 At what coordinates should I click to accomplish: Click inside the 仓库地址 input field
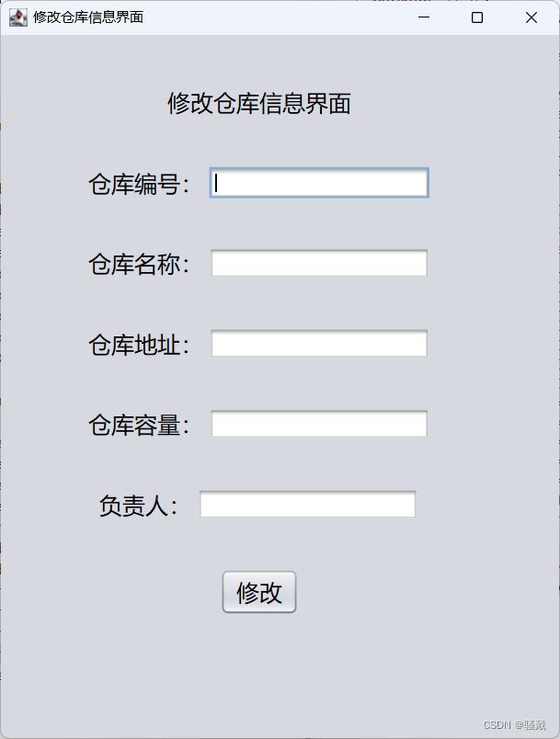tap(318, 343)
